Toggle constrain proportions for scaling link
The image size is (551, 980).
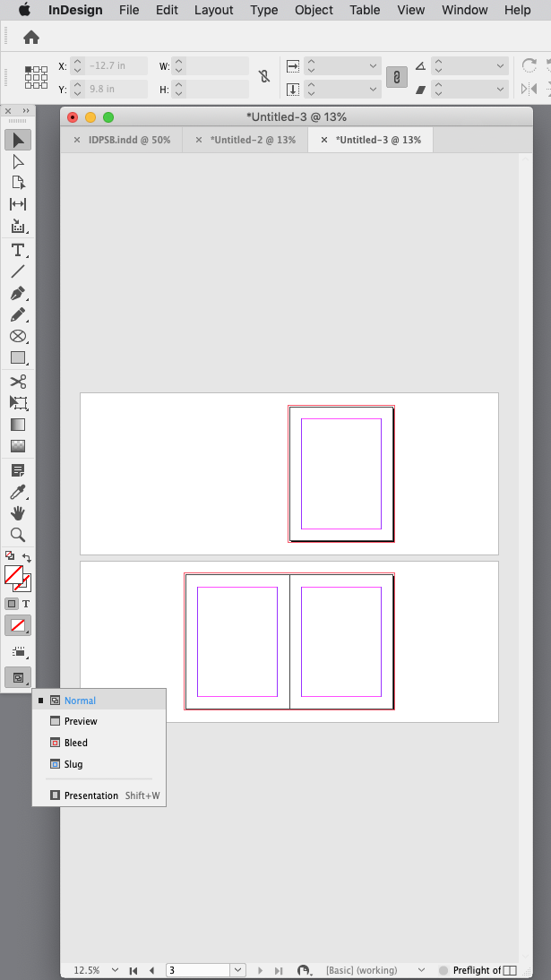[x=397, y=78]
